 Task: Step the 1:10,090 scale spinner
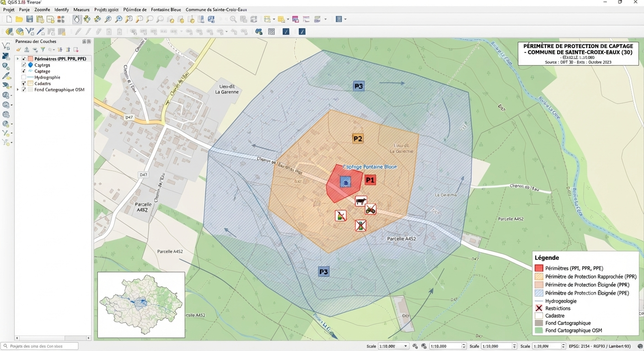click(x=514, y=346)
